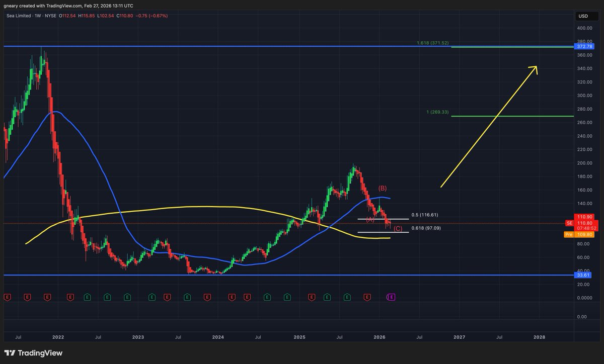Screen dimensions: 604x364
Task: Click the 2022 label on the time axis
Action: tap(58, 337)
